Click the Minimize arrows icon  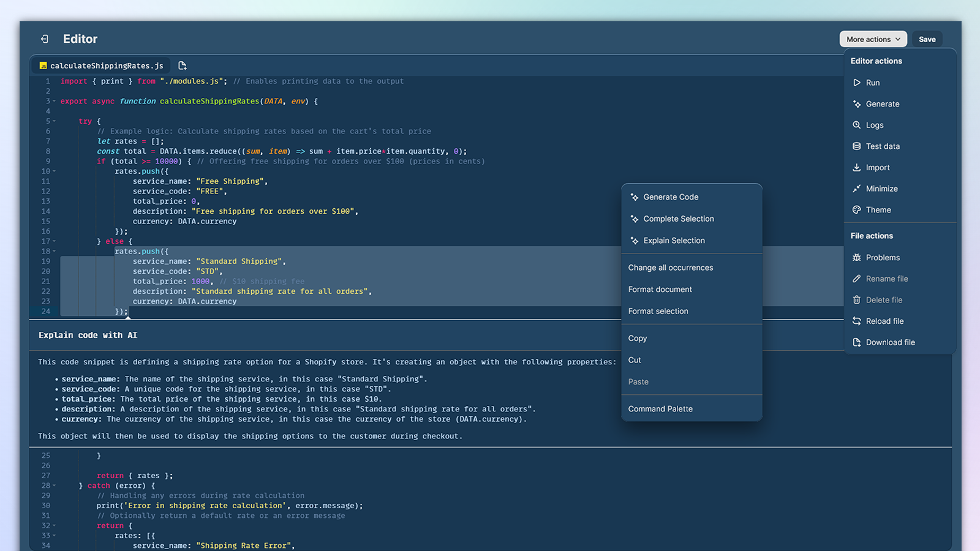857,189
